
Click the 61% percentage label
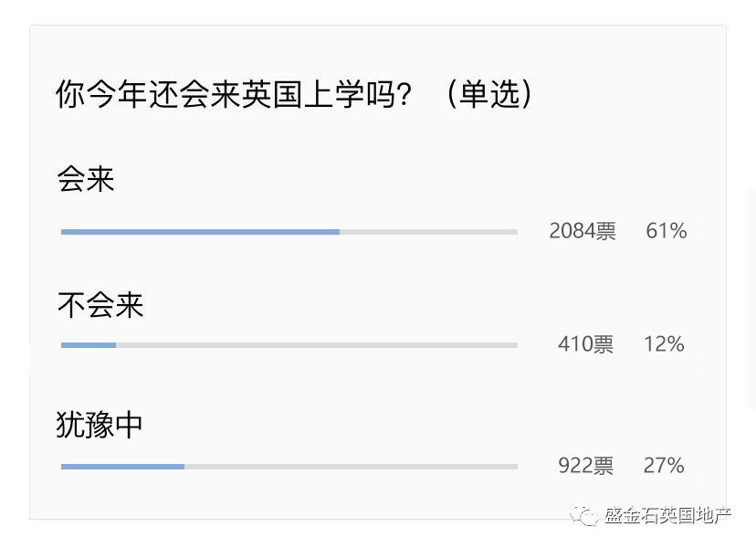667,230
